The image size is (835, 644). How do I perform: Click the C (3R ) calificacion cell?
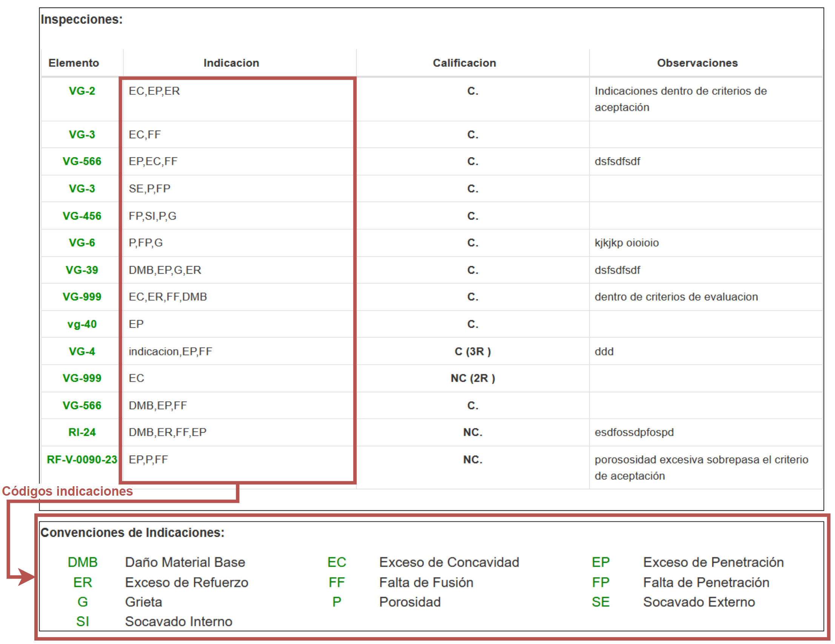pyautogui.click(x=472, y=351)
